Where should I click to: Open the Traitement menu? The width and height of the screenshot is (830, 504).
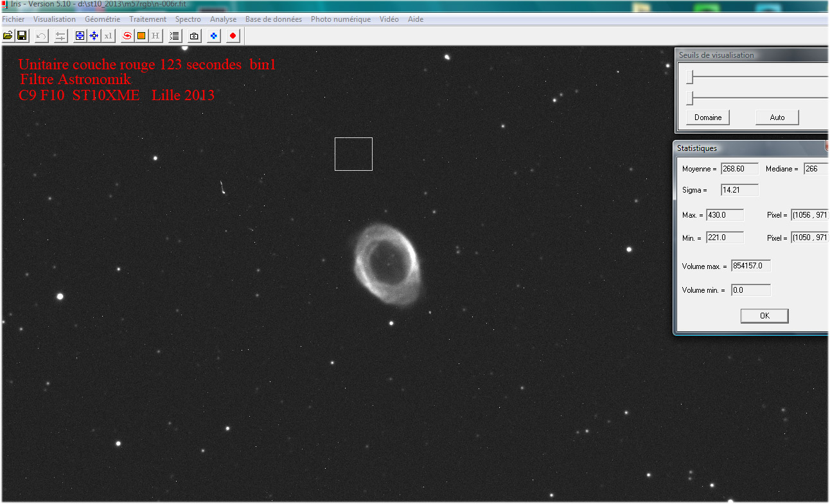click(x=148, y=19)
